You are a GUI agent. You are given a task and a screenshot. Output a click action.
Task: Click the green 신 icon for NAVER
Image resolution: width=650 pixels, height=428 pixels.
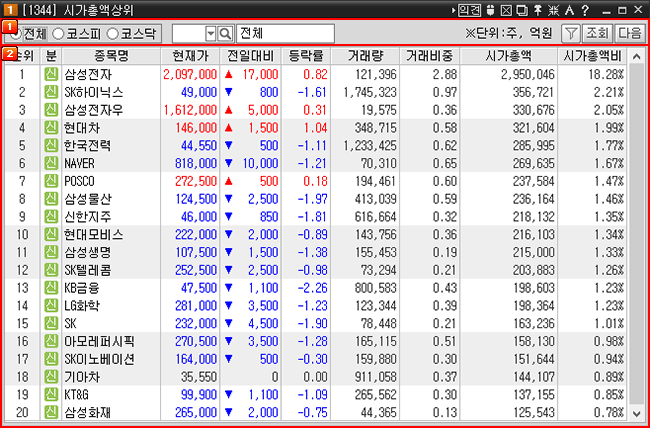(51, 163)
